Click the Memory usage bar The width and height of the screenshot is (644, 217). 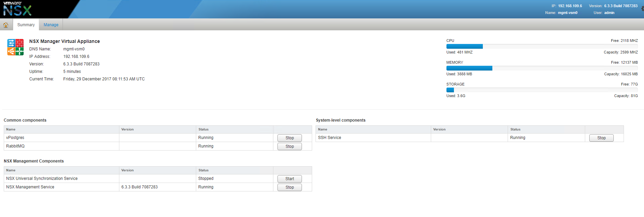pos(542,68)
